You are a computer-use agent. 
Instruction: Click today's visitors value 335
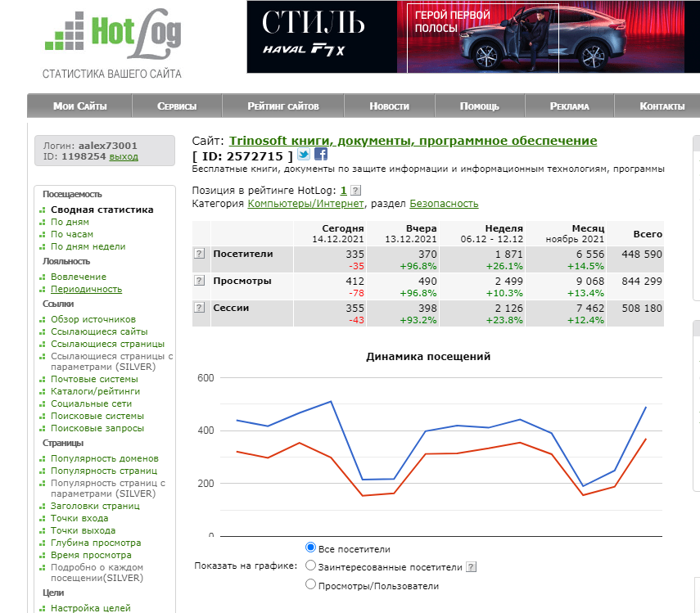[x=355, y=254]
